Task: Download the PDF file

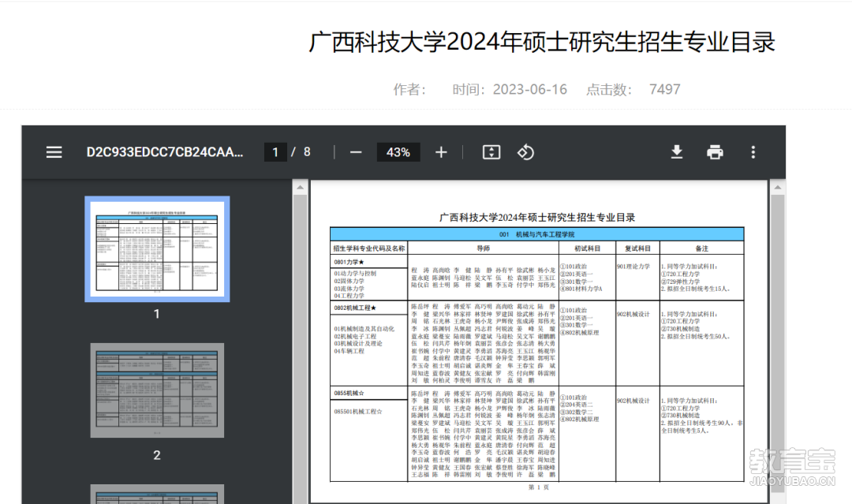Action: tap(677, 152)
